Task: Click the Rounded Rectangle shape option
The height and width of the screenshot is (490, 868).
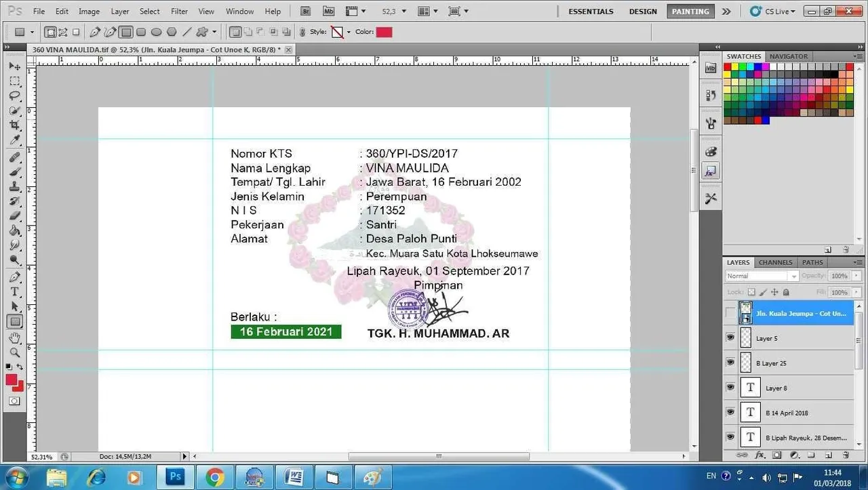Action: click(x=141, y=32)
